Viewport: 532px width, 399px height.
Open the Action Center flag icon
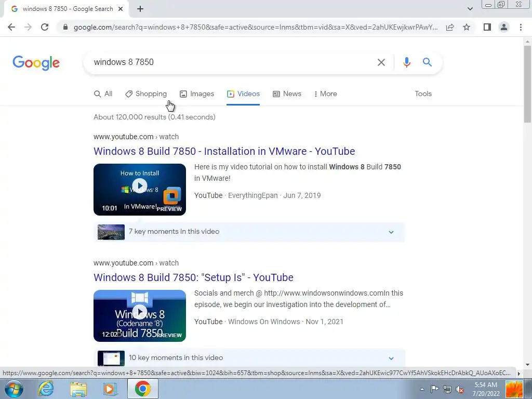click(434, 389)
